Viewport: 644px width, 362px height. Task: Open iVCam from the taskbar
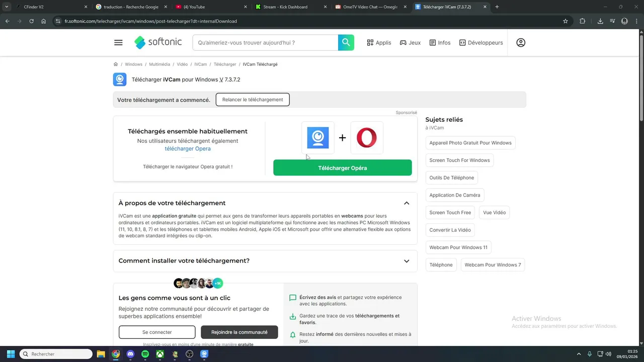pyautogui.click(x=204, y=354)
